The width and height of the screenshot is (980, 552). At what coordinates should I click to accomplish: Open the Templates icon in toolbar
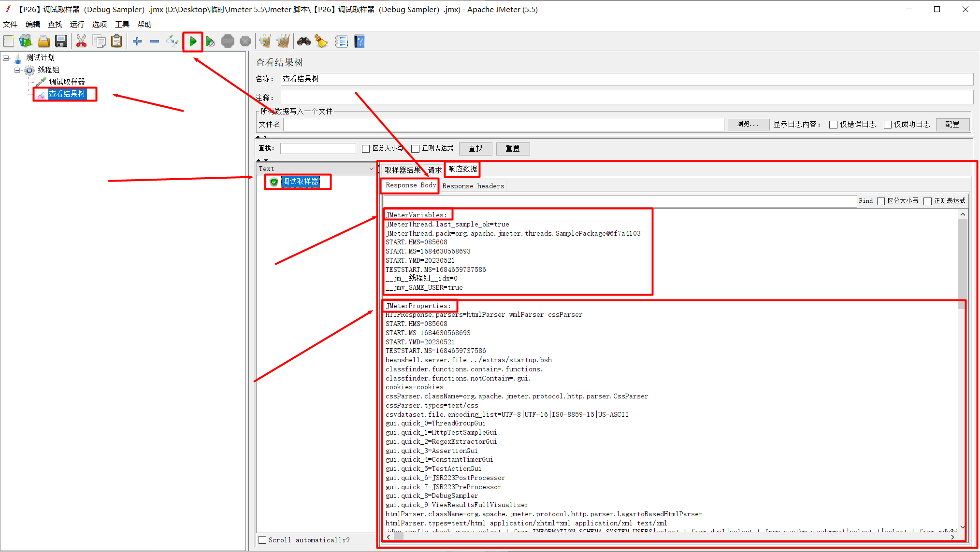click(x=26, y=42)
